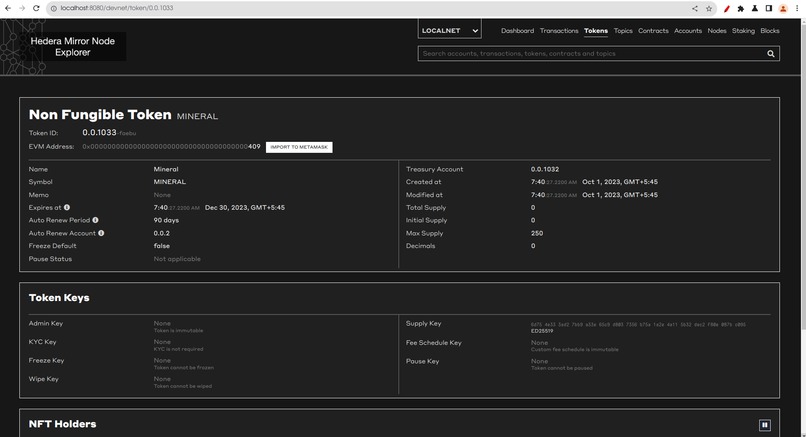
Task: Open the Topics section
Action: click(623, 31)
